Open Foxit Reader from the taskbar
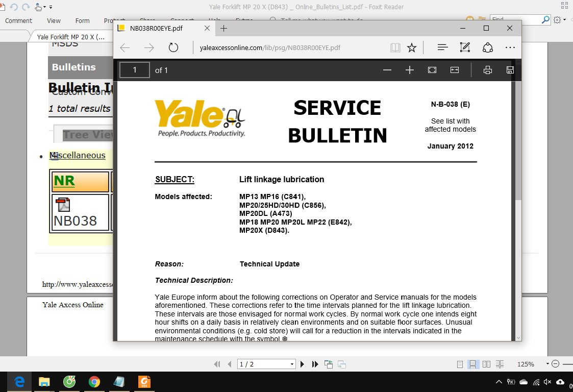Screen dimensions: 573x392 (144, 382)
